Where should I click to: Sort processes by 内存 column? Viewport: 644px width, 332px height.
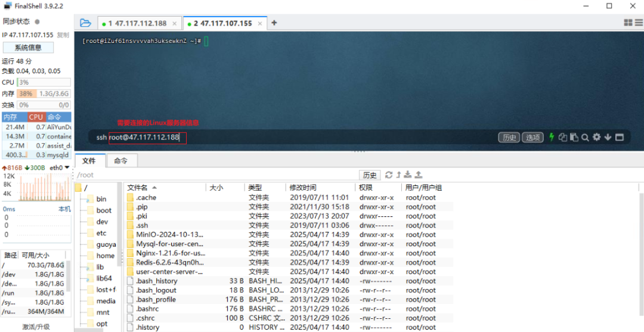[x=15, y=117]
